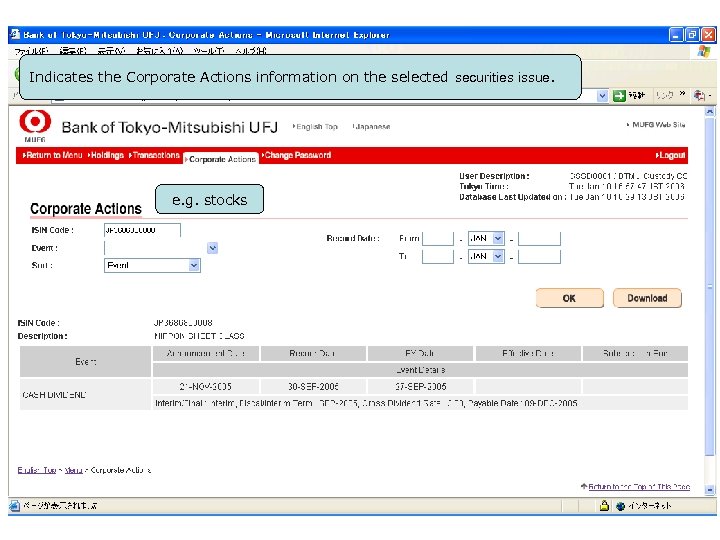
Task: Click the scrollbar down arrow
Action: click(x=710, y=490)
